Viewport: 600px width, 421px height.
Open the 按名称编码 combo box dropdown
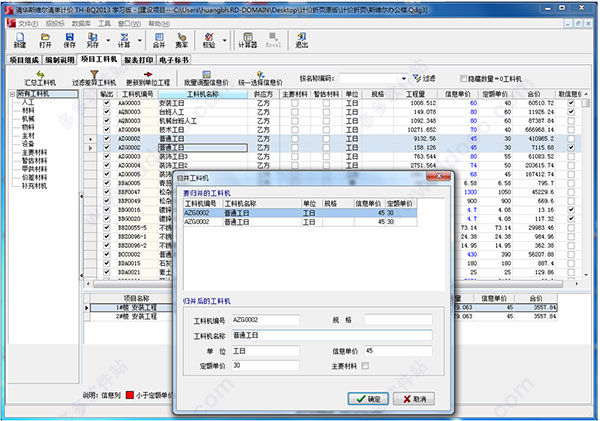404,78
